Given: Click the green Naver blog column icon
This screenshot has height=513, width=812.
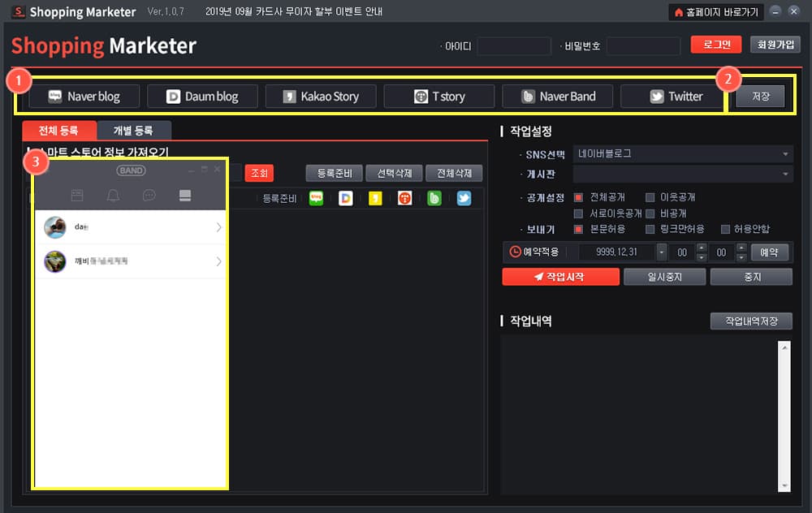Looking at the screenshot, I should point(316,198).
